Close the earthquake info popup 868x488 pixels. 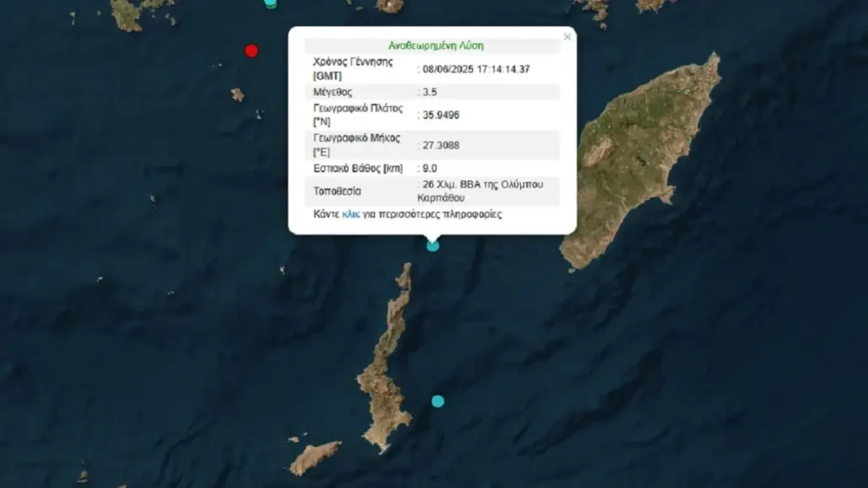tap(567, 37)
